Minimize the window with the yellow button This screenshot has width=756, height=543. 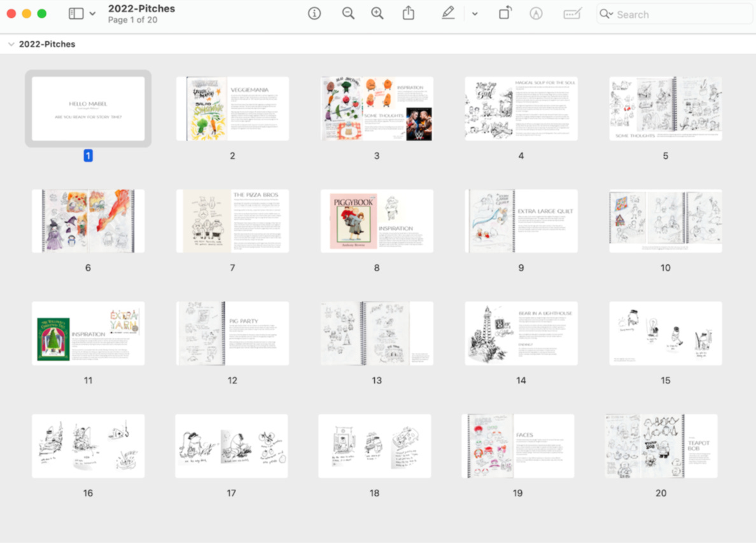[x=27, y=13]
